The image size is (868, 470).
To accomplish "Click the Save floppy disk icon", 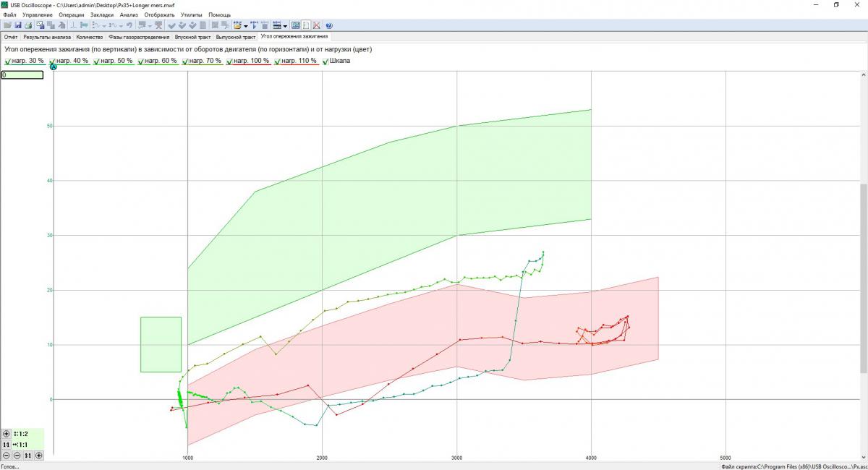I will [18, 25].
